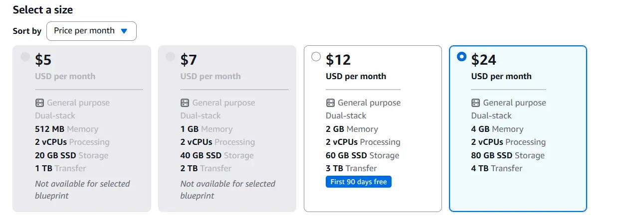
Task: Click the General purpose server icon in $5 card
Action: pos(39,103)
